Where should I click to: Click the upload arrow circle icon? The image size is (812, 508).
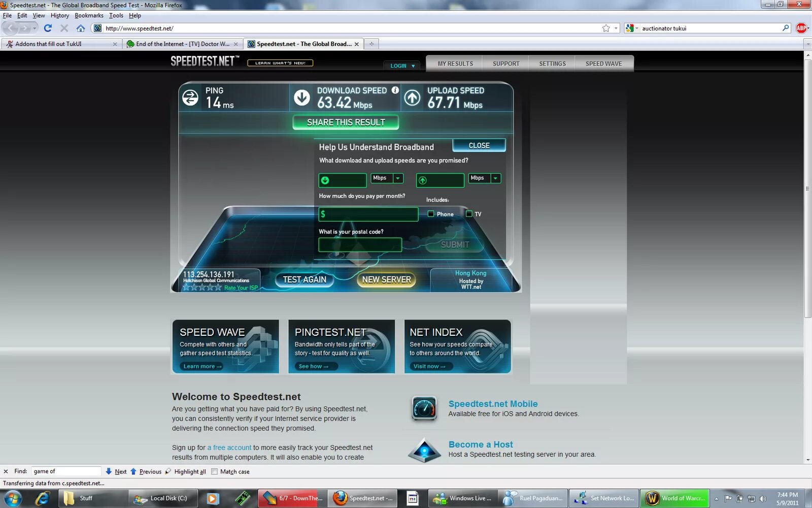click(x=412, y=97)
